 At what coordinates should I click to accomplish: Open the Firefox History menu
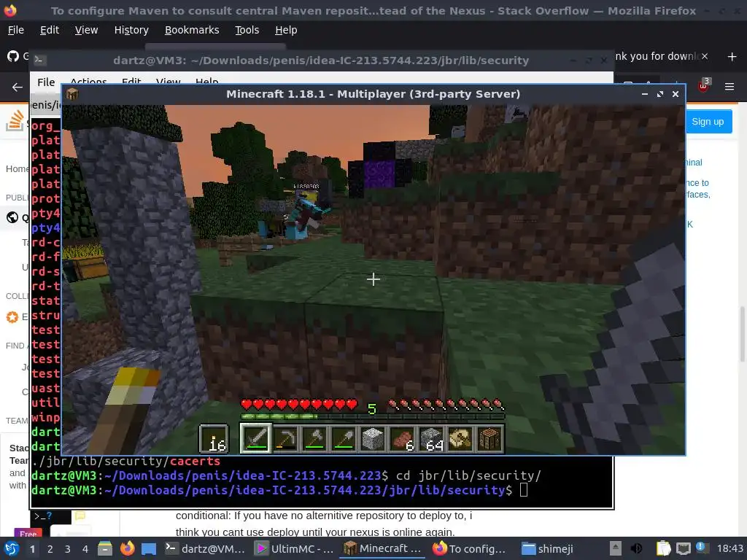(131, 30)
